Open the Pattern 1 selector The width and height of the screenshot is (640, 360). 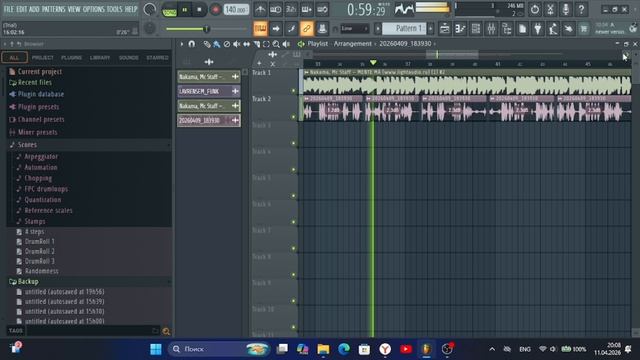(x=404, y=29)
